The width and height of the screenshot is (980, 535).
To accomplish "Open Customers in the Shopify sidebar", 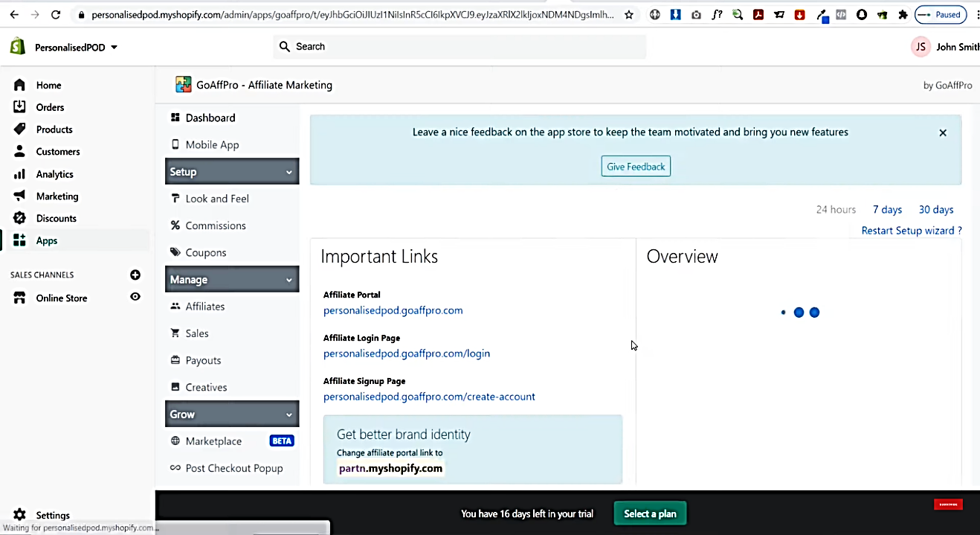I will click(58, 152).
